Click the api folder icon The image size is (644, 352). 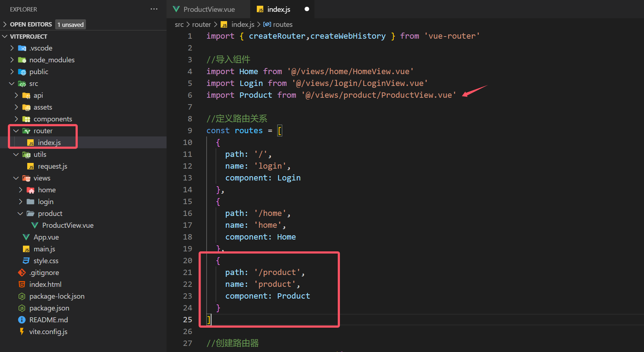pyautogui.click(x=27, y=96)
